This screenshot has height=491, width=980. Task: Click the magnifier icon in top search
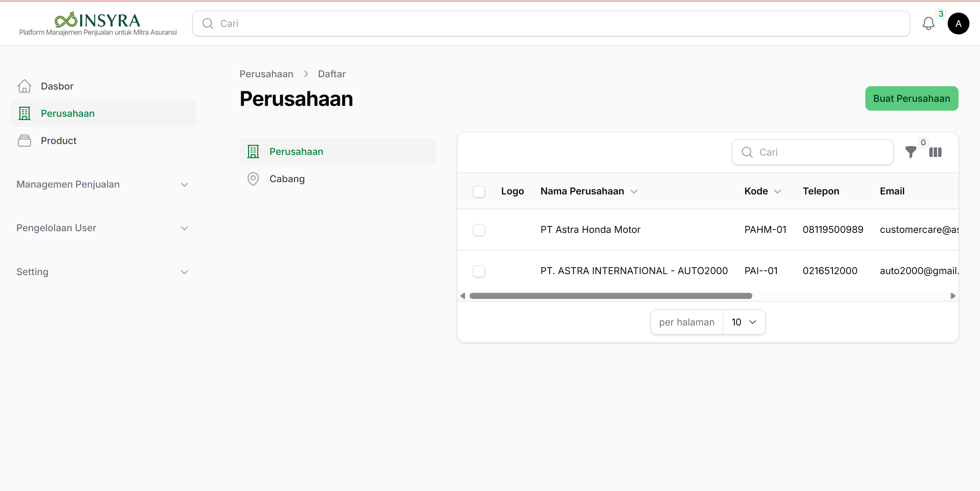point(208,23)
